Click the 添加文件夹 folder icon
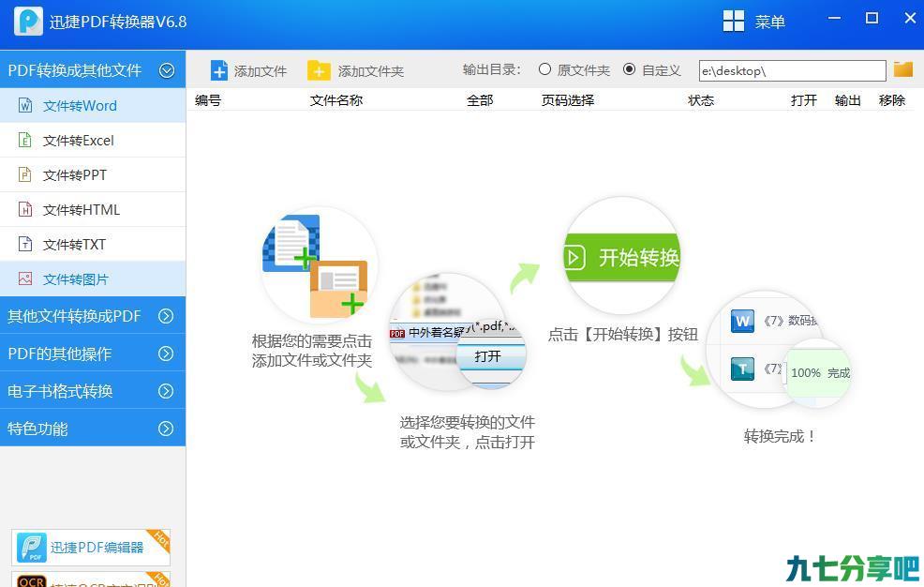 pyautogui.click(x=319, y=70)
